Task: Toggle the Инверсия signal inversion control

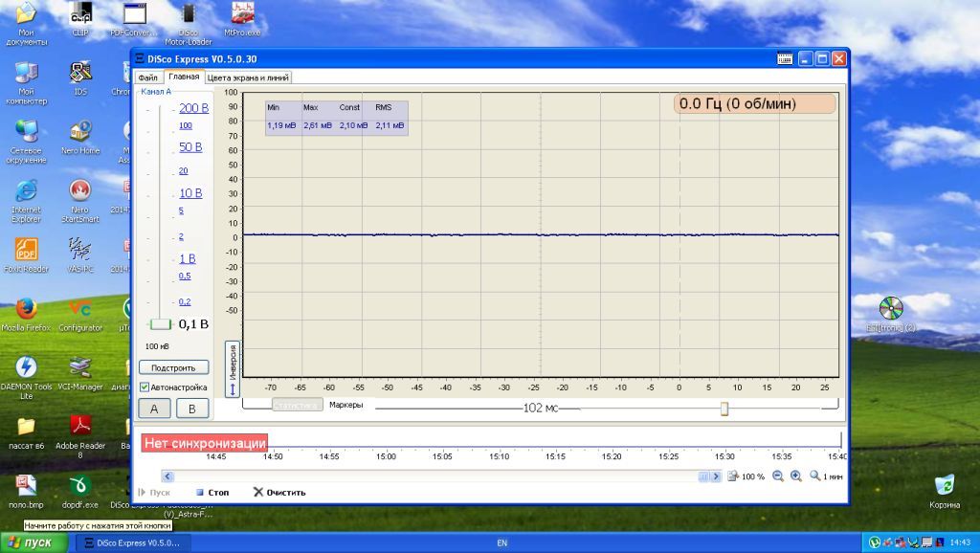Action: point(233,369)
